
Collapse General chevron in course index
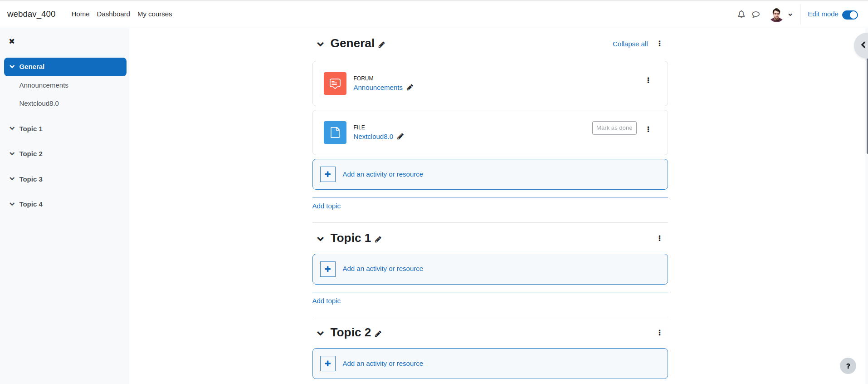pyautogui.click(x=12, y=67)
